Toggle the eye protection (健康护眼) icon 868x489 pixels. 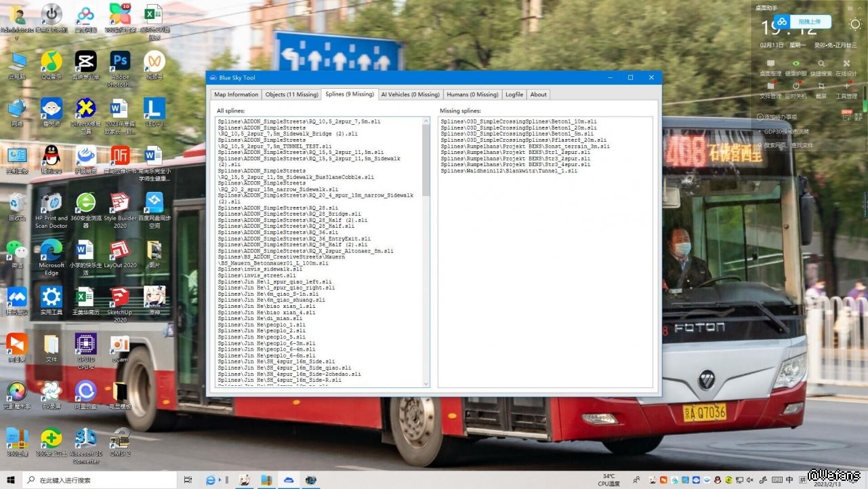pos(795,64)
